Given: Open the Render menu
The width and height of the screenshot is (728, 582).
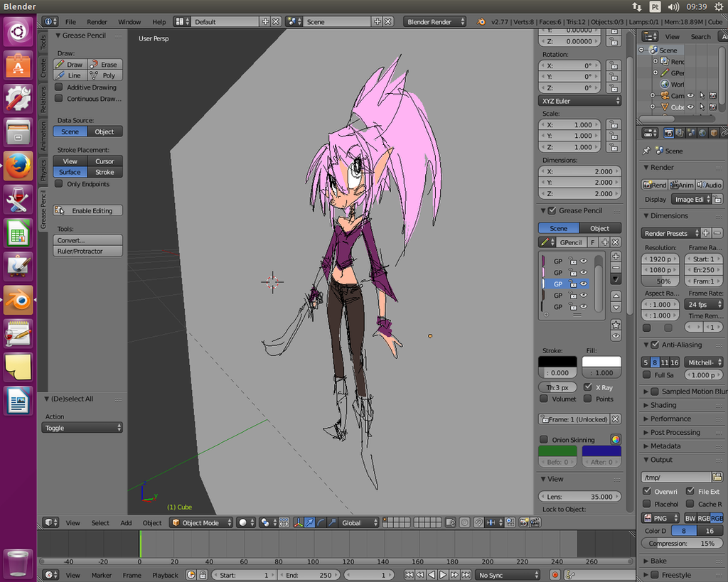Looking at the screenshot, I should pyautogui.click(x=97, y=22).
